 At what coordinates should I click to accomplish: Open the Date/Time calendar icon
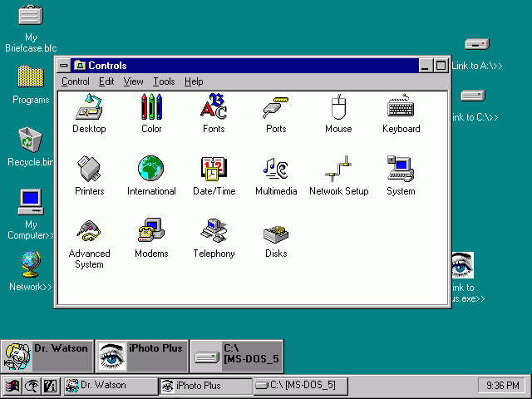[x=214, y=169]
